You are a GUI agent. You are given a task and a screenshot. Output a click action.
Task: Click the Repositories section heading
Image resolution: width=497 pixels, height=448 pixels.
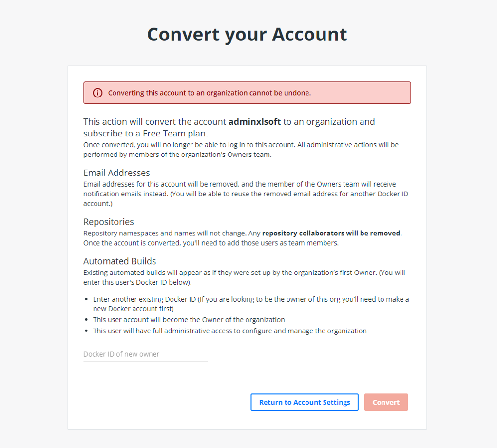(108, 222)
